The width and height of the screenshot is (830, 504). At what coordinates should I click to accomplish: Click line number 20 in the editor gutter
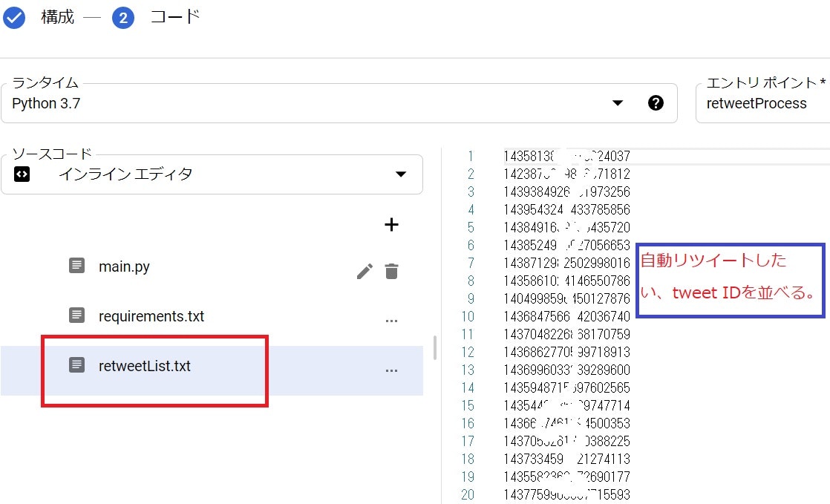[468, 494]
